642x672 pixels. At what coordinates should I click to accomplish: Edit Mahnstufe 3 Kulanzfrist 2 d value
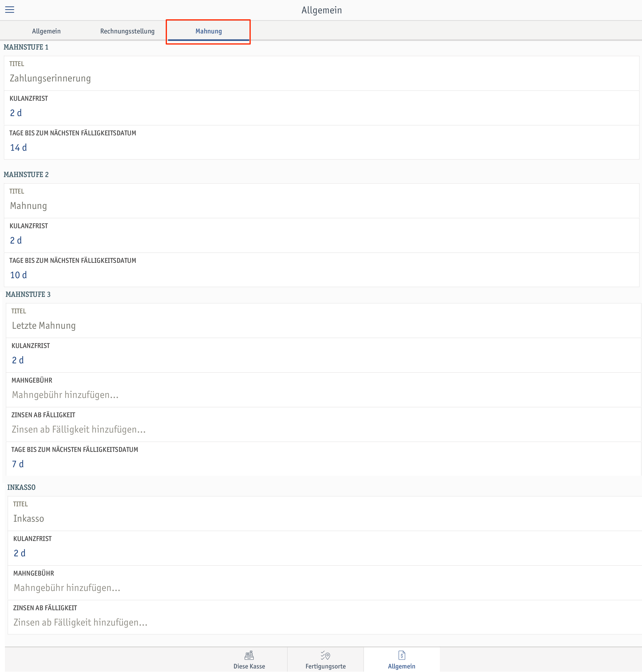tap(323, 355)
